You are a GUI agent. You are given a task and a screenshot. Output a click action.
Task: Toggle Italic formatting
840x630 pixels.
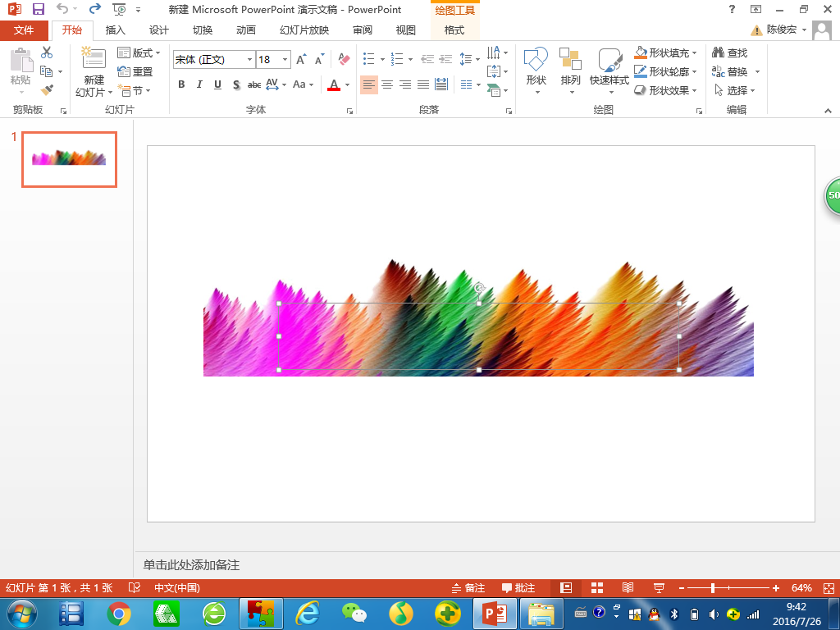(199, 84)
